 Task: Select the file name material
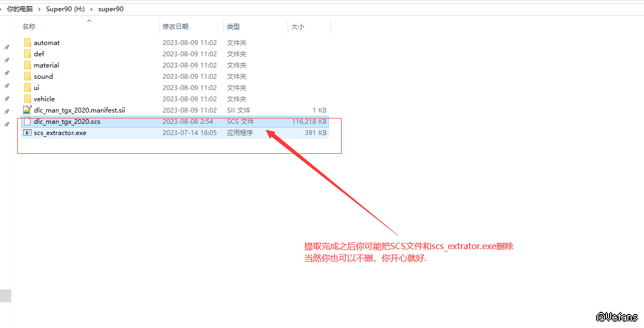click(x=46, y=65)
